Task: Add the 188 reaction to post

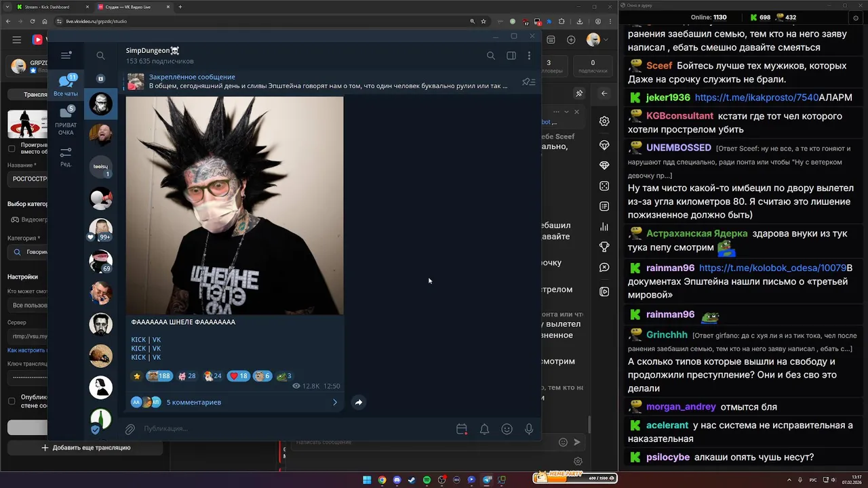Action: pyautogui.click(x=159, y=376)
